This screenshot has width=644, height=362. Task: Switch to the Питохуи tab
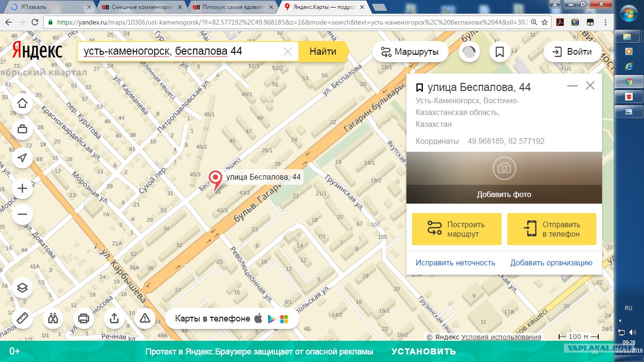(x=233, y=7)
